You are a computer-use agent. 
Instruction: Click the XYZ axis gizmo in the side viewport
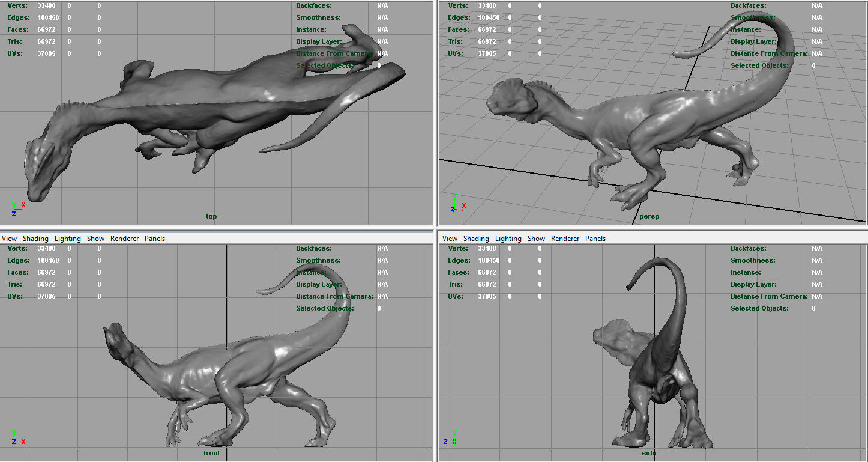pos(450,438)
